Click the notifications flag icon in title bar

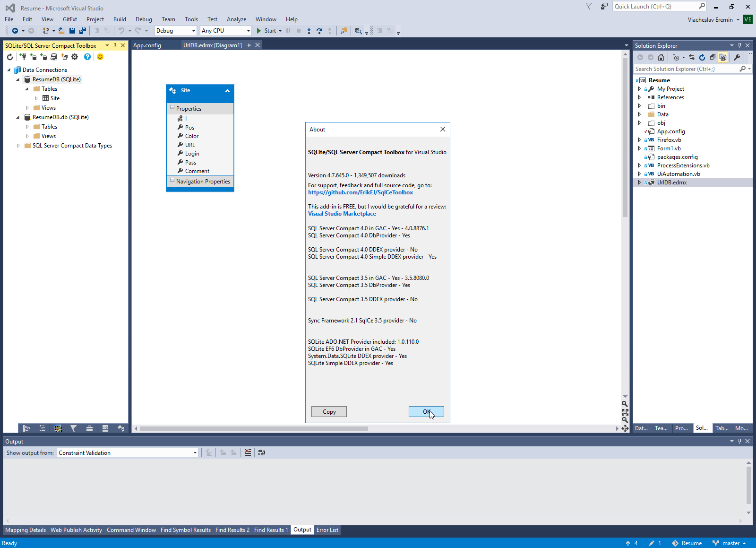click(589, 6)
